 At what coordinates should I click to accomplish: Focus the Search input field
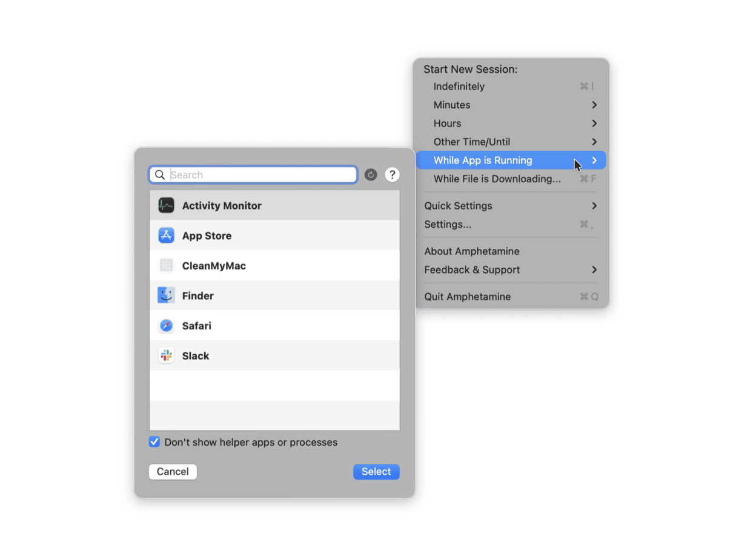(x=253, y=175)
